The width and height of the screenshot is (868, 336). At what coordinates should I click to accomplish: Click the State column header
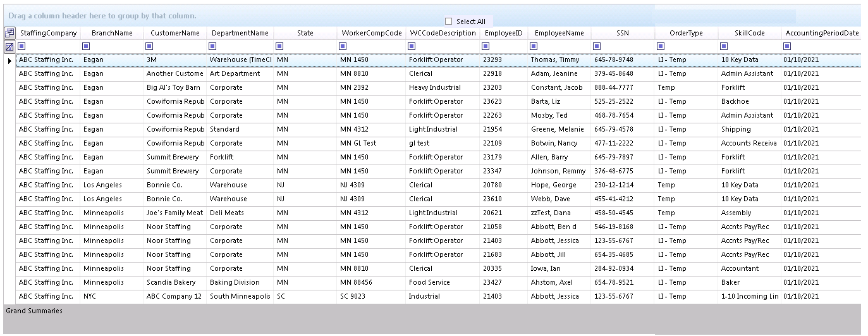pos(305,33)
